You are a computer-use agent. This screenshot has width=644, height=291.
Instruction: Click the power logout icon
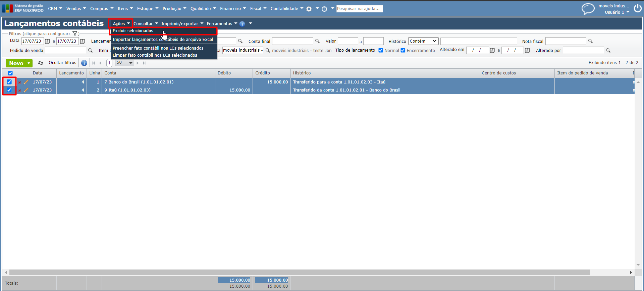coord(638,8)
